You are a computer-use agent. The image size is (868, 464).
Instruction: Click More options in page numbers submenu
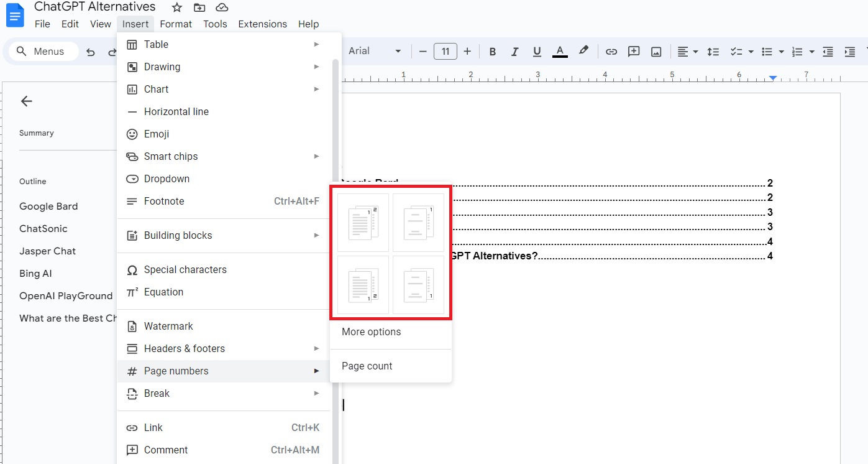click(391, 332)
